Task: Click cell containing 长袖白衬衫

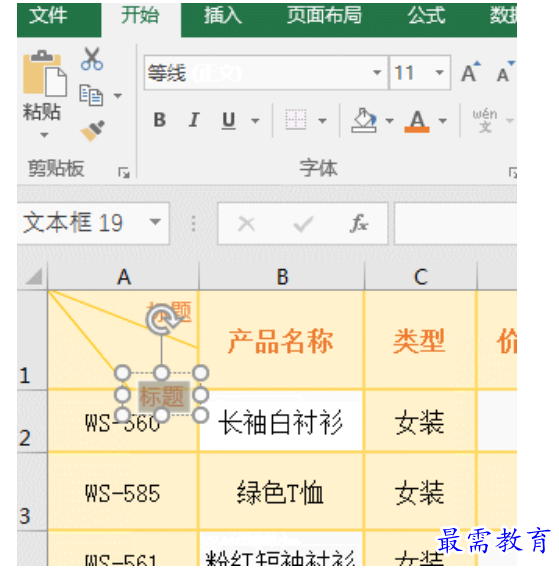Action: [x=281, y=422]
